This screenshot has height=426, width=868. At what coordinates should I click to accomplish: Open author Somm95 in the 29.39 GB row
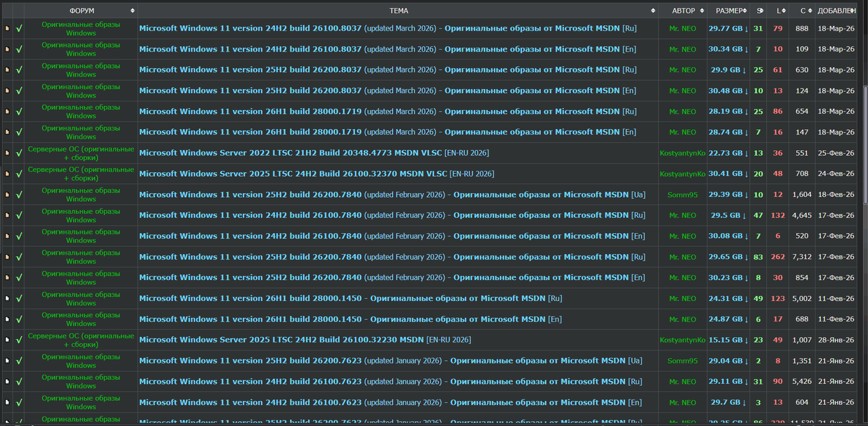pos(683,195)
